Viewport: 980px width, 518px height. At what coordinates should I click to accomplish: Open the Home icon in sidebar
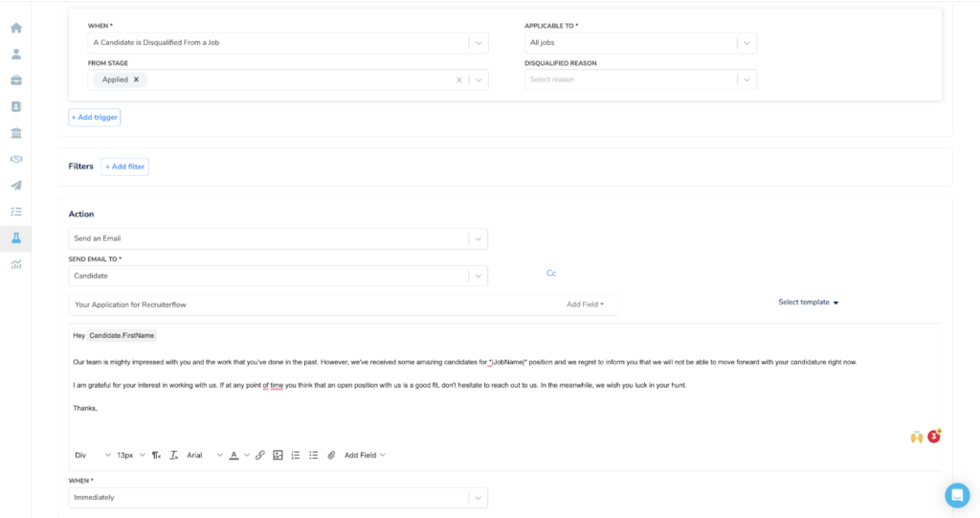pyautogui.click(x=16, y=28)
